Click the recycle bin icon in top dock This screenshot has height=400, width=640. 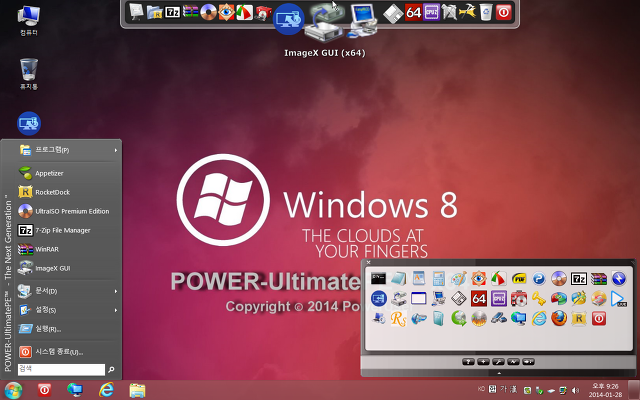[x=486, y=12]
